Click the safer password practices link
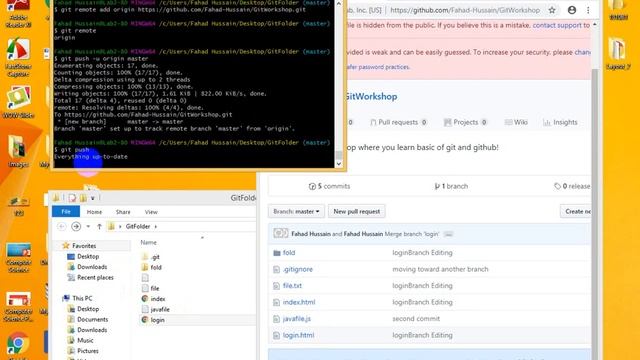The height and width of the screenshot is (360, 640). (378, 67)
